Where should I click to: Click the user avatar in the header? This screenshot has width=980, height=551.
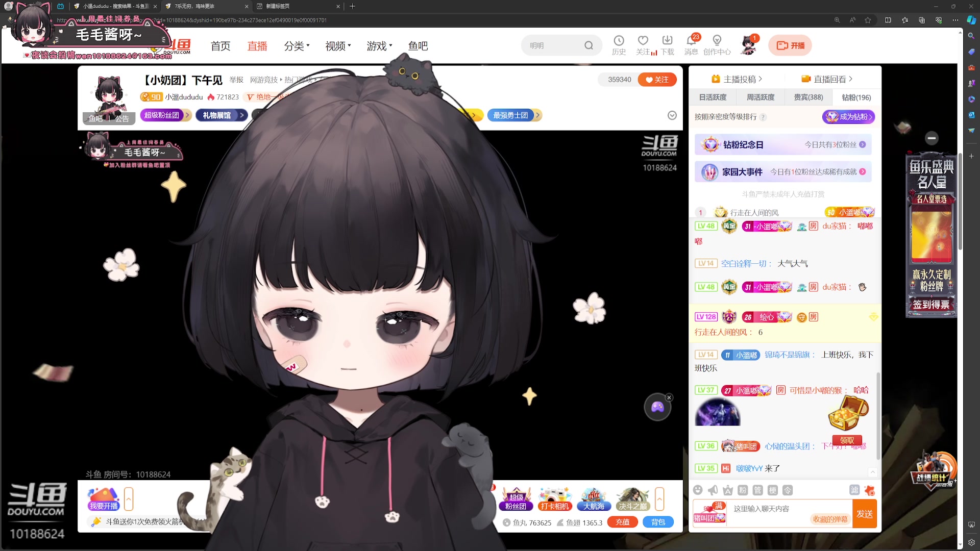(748, 45)
